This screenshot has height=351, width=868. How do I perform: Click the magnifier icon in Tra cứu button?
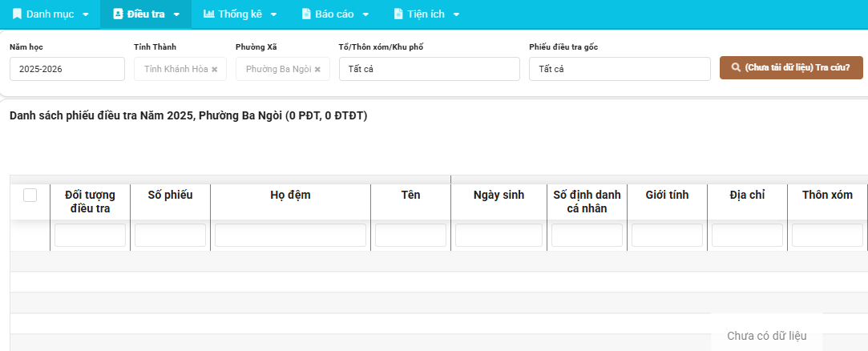[x=736, y=67]
